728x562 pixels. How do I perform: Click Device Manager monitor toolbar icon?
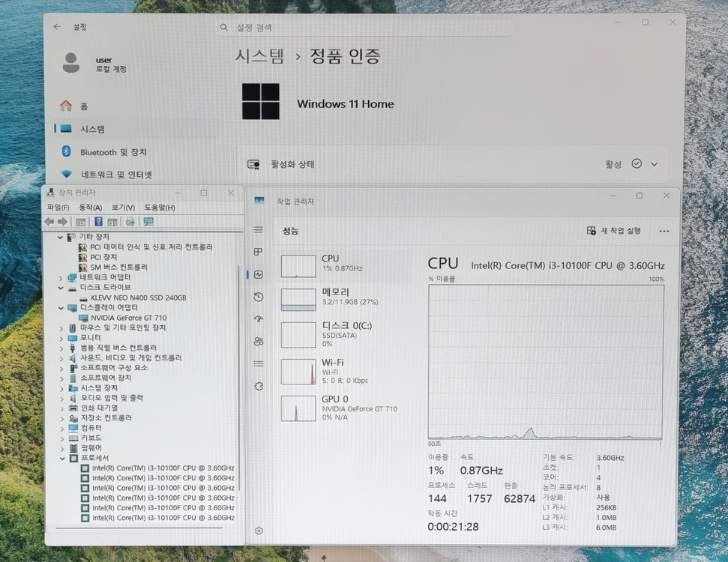pyautogui.click(x=148, y=222)
